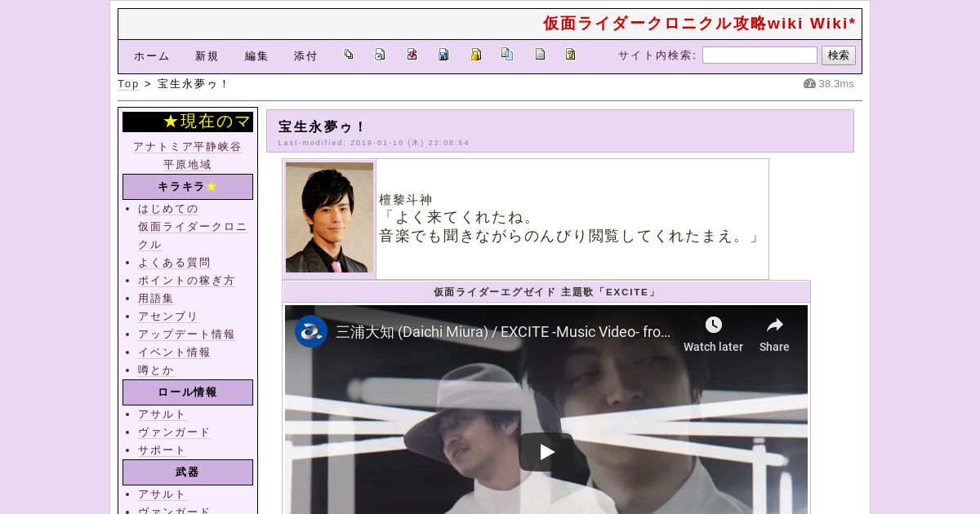Click the floppy disk save icon
The image size is (980, 514).
click(x=443, y=55)
